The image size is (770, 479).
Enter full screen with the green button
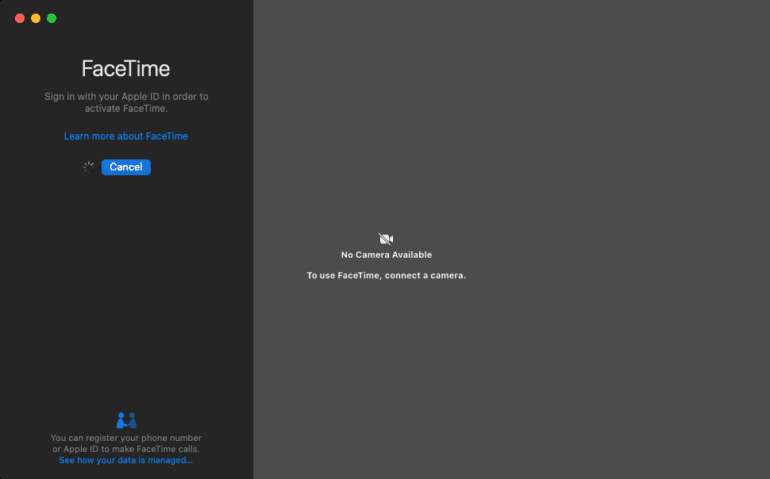coord(52,18)
